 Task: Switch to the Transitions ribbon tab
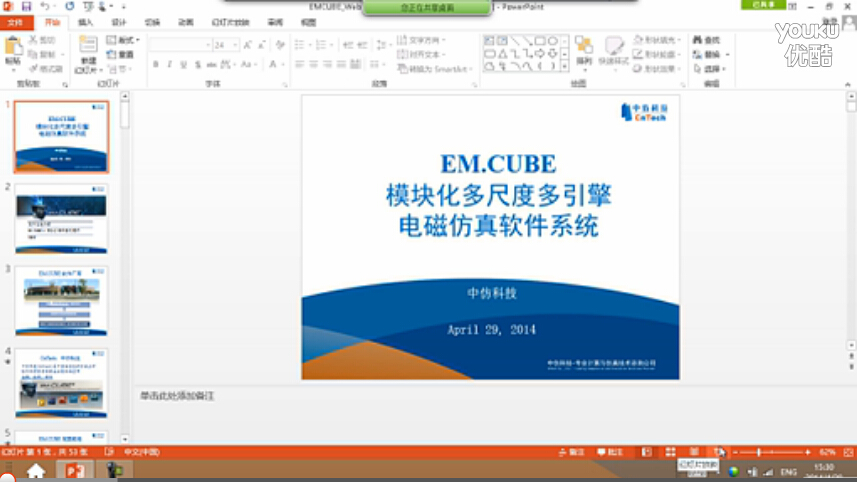152,22
